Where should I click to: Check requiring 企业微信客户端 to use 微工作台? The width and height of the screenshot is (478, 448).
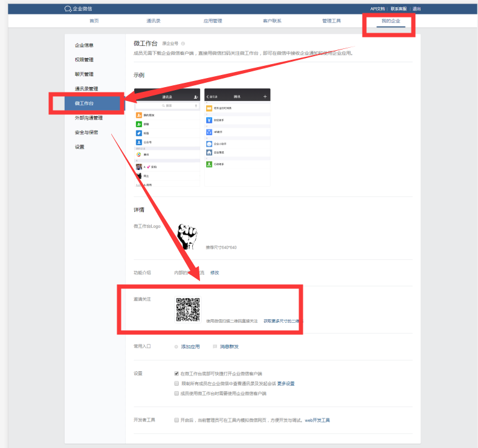pyautogui.click(x=176, y=394)
